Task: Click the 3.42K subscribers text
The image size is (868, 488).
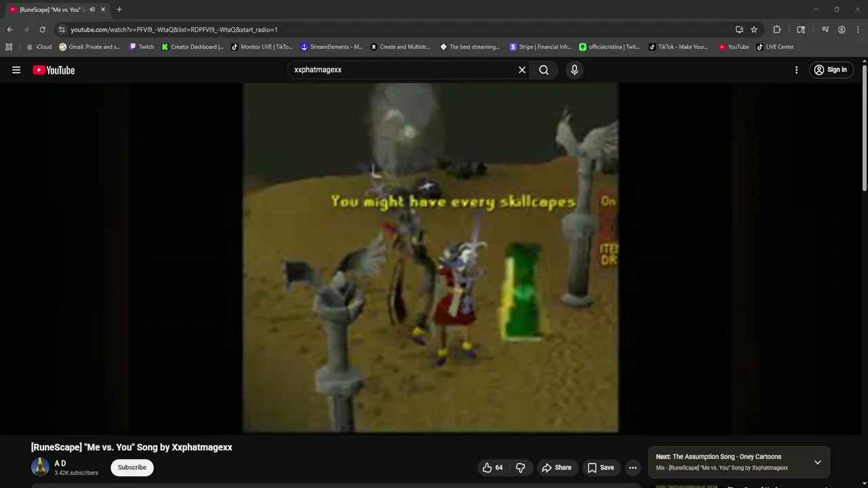Action: pyautogui.click(x=76, y=473)
